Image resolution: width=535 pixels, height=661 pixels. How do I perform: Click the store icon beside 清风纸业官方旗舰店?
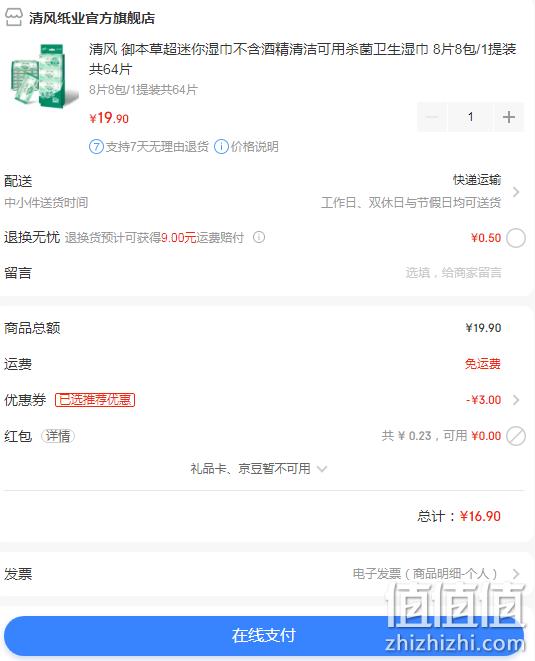coord(13,18)
